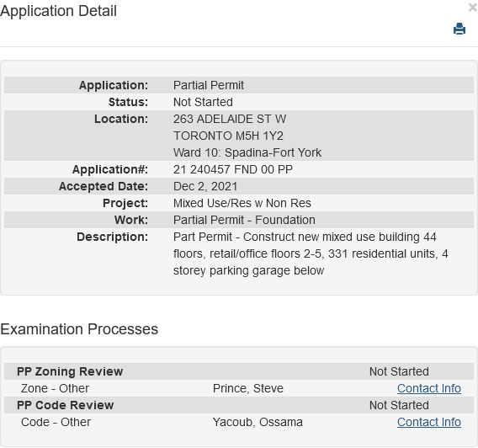Open Contact Info for Yacoub, Ossama
Screen dimensions: 478x448
tap(429, 422)
